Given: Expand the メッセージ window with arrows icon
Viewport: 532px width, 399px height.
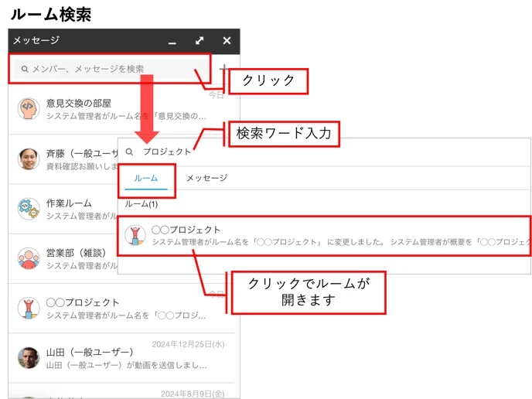Looking at the screenshot, I should coord(199,41).
